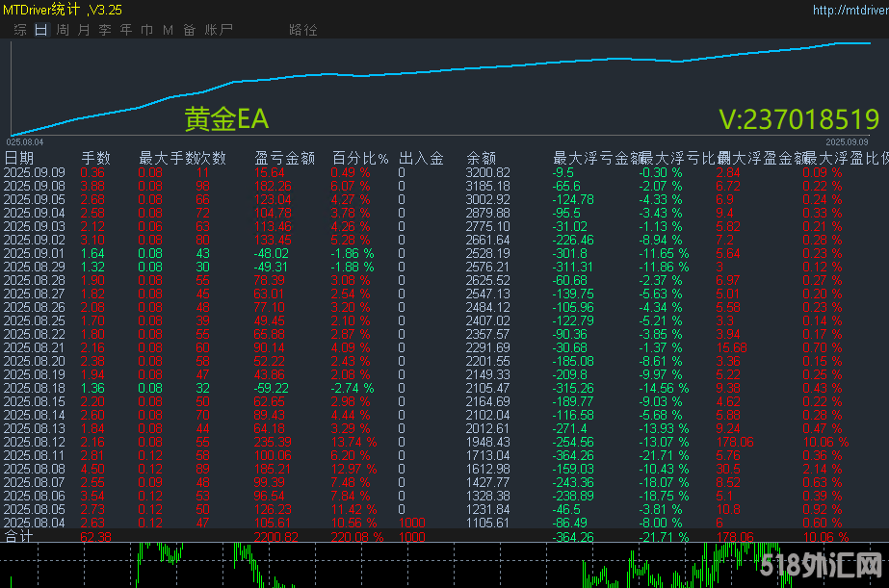Open the http://mtdriver website link
The image size is (889, 588).
point(848,11)
